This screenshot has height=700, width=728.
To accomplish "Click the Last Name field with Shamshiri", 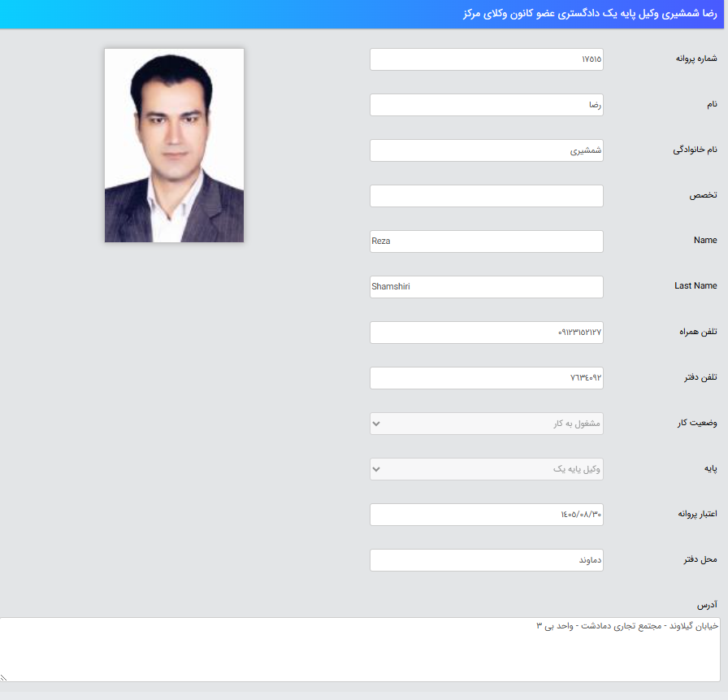I will click(486, 286).
